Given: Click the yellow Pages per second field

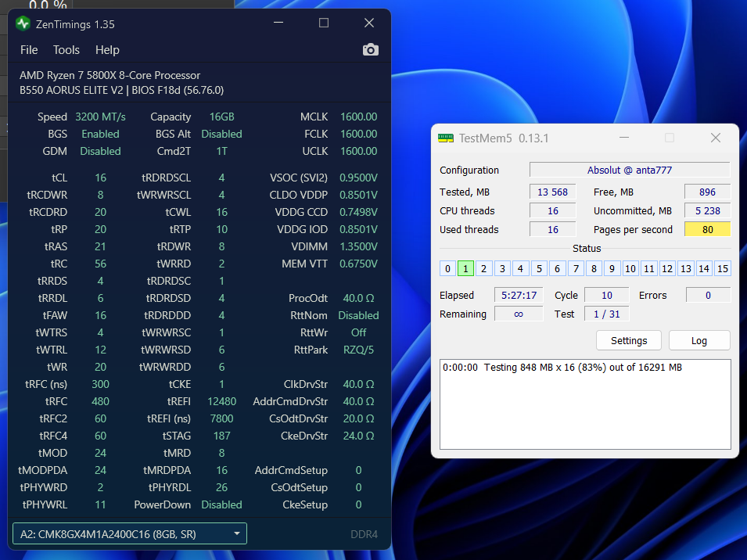Looking at the screenshot, I should (x=707, y=229).
